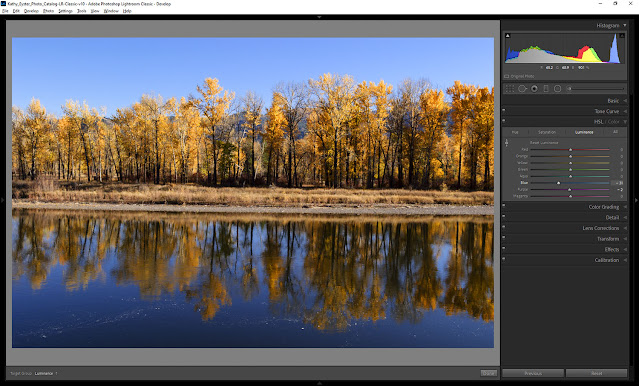Open the Photo menu

pyautogui.click(x=48, y=11)
